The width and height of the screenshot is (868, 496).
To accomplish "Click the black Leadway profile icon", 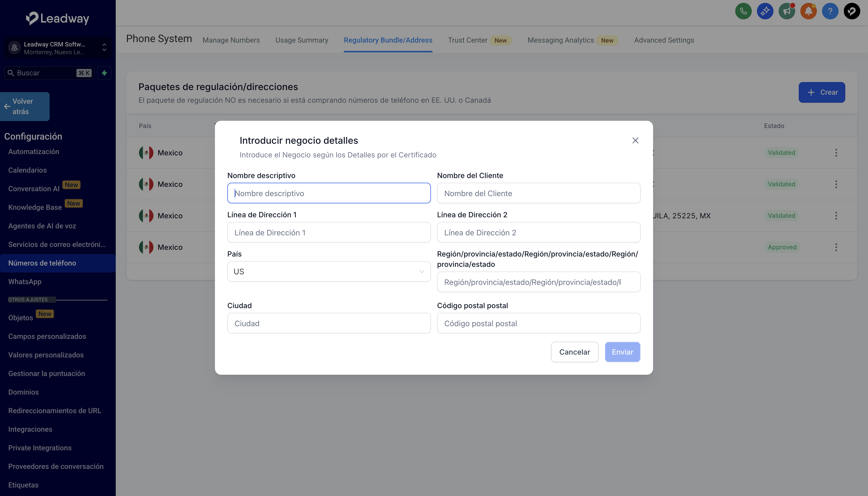I will (x=852, y=11).
